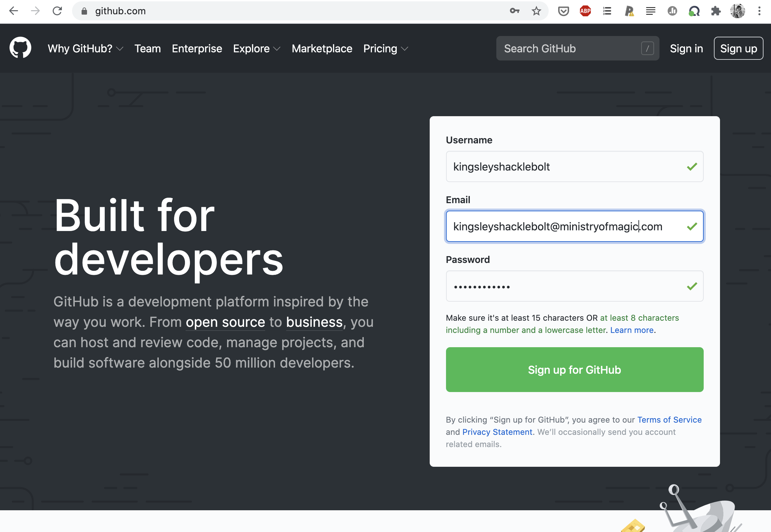Viewport: 771px width, 532px height.
Task: Follow the open source link
Action: pos(225,322)
